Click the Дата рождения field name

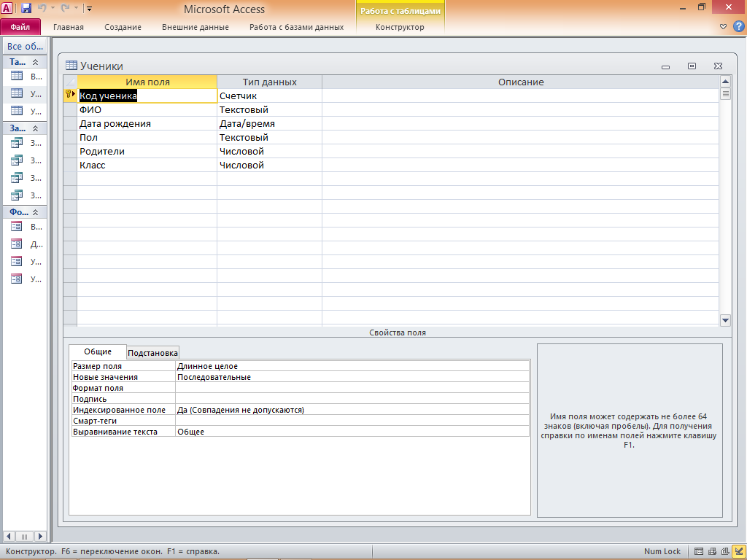(147, 123)
